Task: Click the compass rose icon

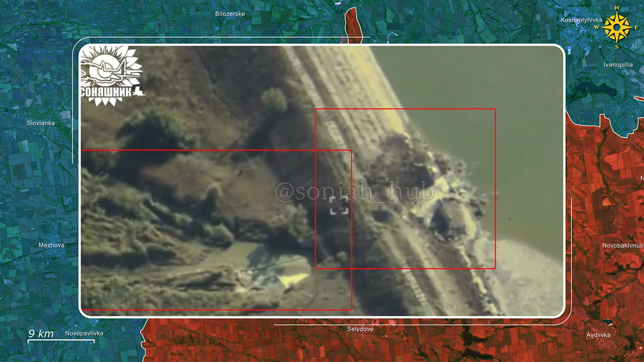Action: (616, 28)
